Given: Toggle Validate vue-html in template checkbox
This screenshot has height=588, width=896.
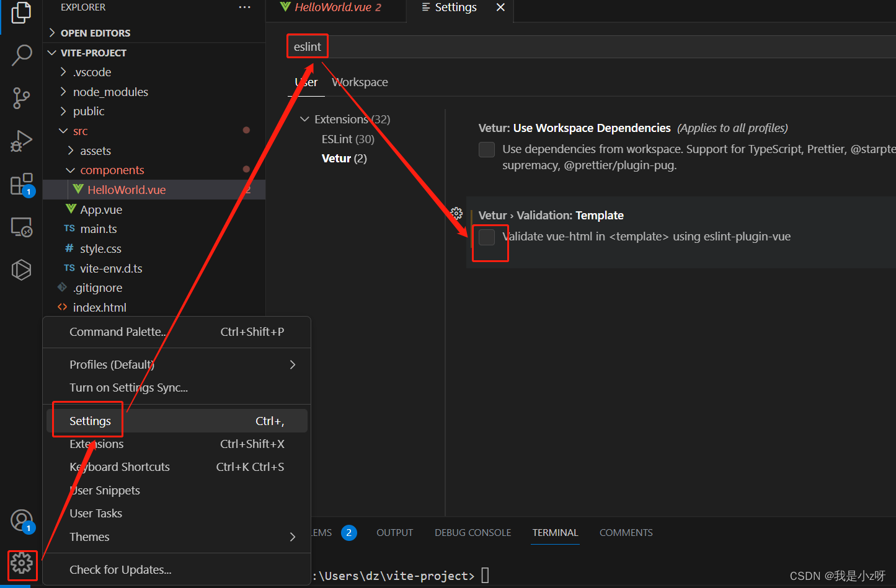Looking at the screenshot, I should click(487, 237).
